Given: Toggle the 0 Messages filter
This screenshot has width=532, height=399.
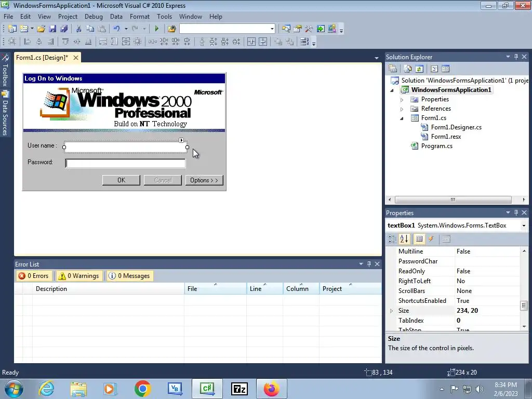Looking at the screenshot, I should (129, 276).
